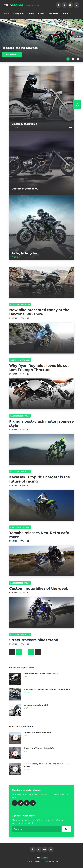Click the arrow on Classic Motorcycles card
83x868 pixels.
70,127
